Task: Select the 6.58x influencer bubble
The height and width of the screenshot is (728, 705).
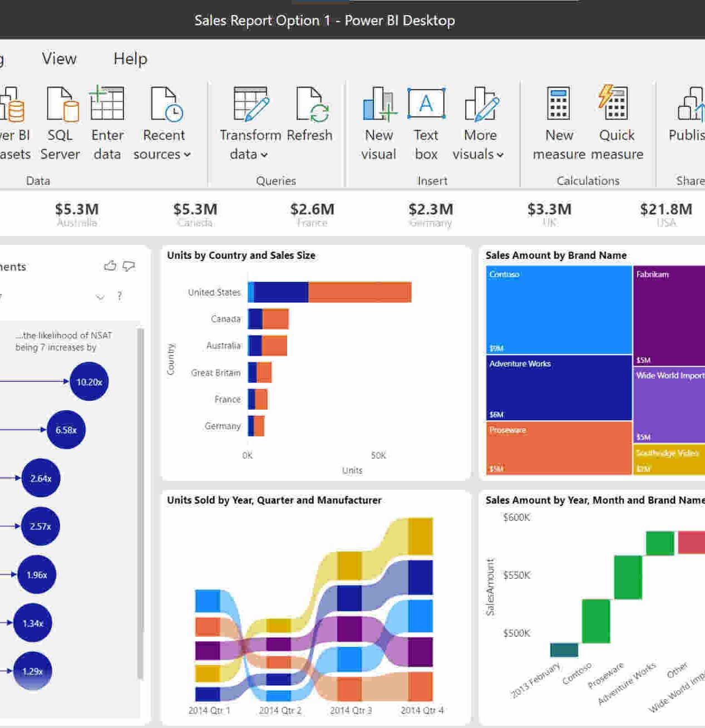Action: point(66,430)
